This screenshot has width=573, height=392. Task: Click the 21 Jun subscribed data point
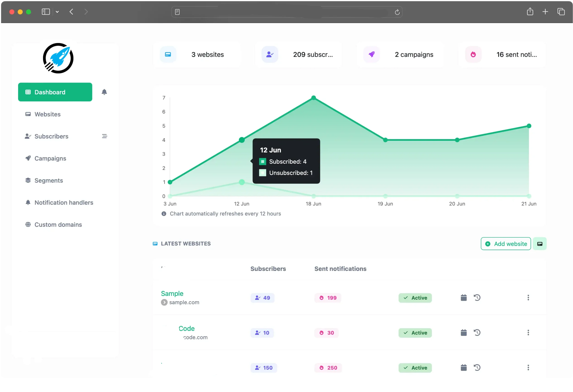tap(529, 126)
